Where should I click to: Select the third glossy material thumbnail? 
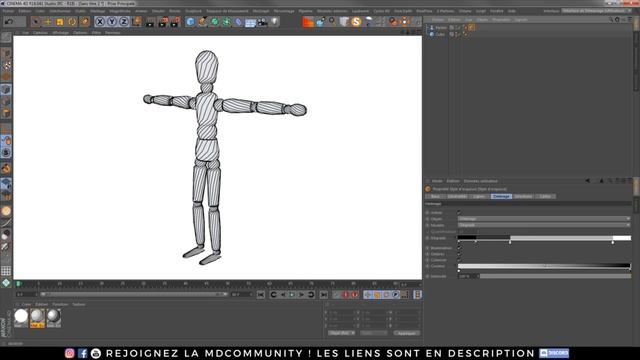tap(53, 318)
